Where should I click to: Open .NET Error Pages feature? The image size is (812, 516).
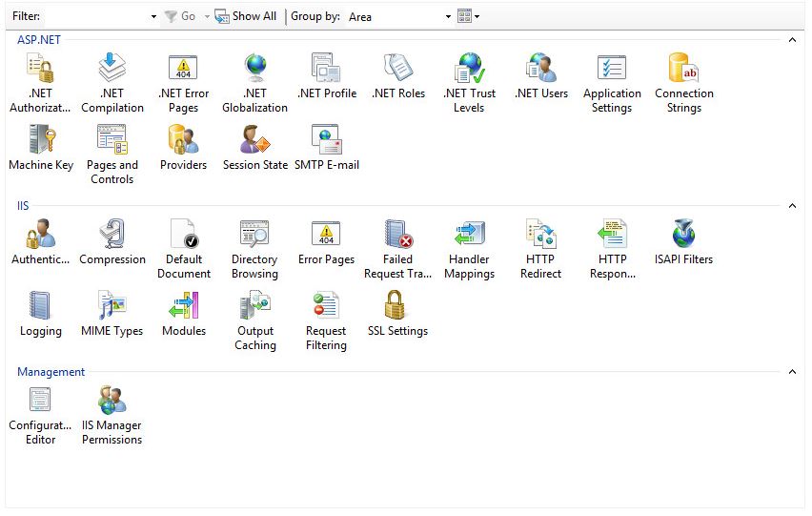pos(183,83)
